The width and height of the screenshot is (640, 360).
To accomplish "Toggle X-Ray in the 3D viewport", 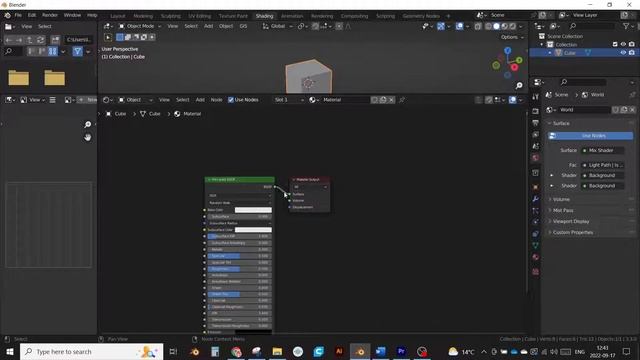I will click(478, 26).
